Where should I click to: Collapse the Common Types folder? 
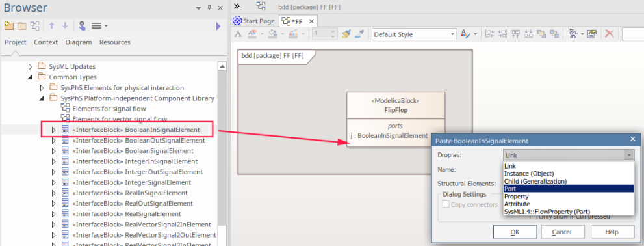coord(30,77)
